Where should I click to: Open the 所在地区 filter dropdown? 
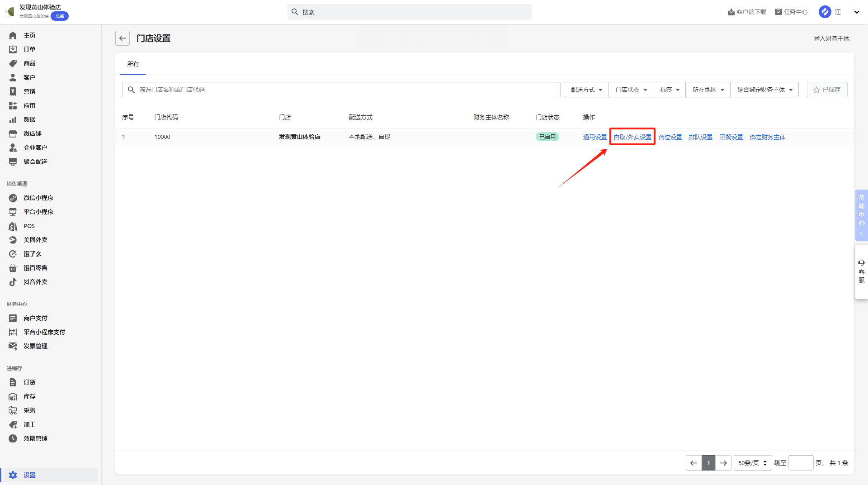click(x=708, y=90)
